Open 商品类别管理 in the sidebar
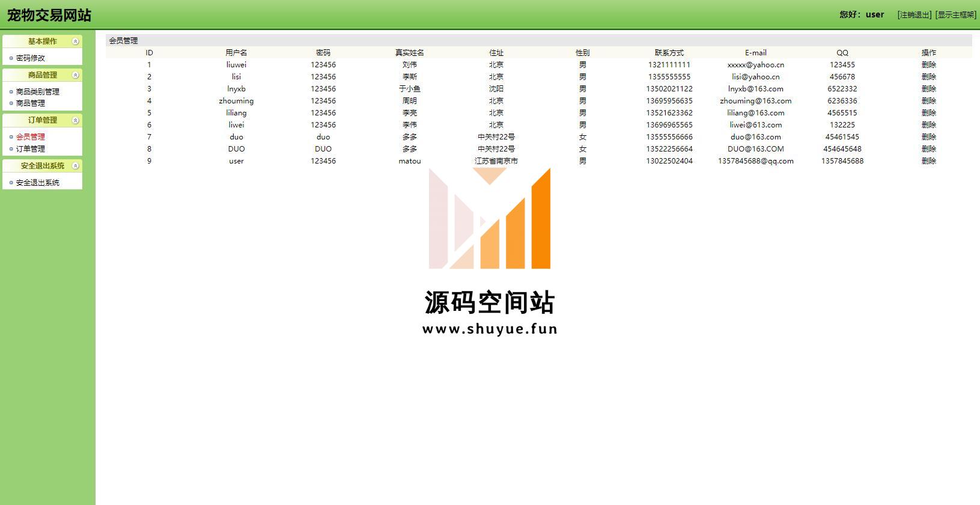 coord(38,92)
